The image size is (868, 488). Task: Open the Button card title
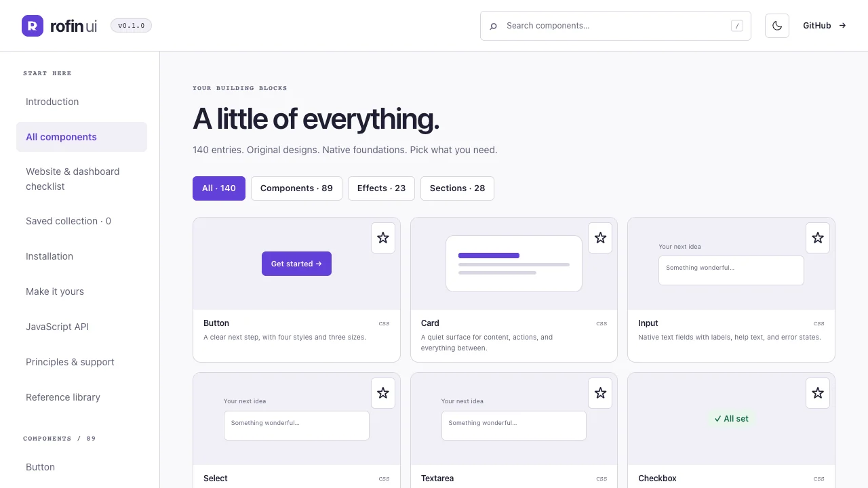(216, 323)
